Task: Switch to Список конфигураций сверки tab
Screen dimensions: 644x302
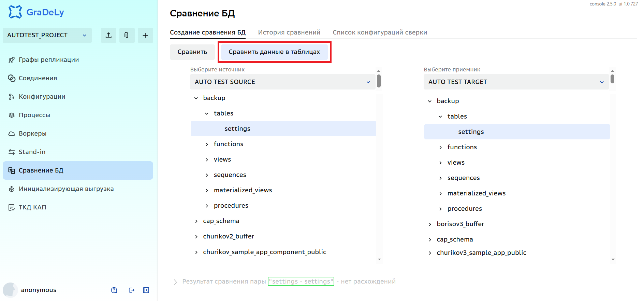Action: (x=380, y=32)
